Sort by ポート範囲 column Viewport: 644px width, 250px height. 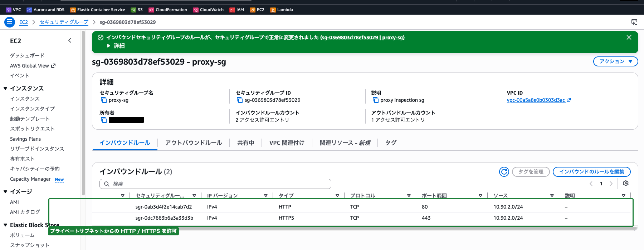480,196
